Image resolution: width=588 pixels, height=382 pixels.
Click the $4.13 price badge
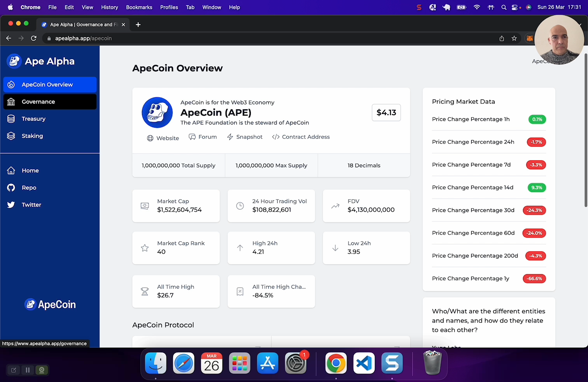pos(386,112)
